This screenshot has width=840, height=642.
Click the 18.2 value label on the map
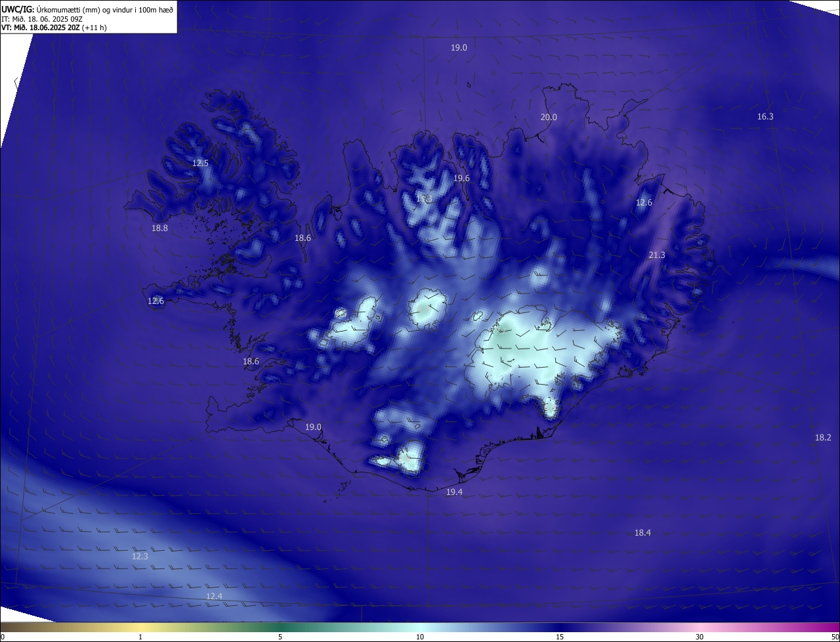click(x=823, y=437)
